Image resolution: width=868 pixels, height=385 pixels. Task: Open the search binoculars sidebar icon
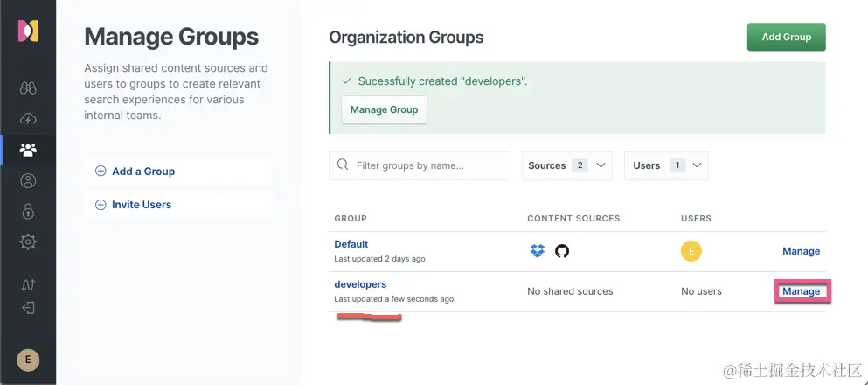coord(28,87)
